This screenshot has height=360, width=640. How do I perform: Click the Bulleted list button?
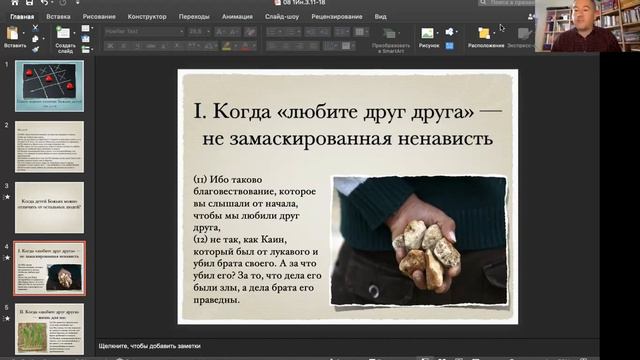272,31
